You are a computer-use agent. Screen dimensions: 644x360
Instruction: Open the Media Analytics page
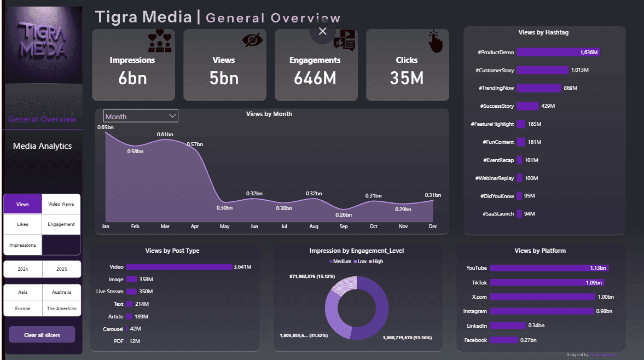[x=42, y=146]
